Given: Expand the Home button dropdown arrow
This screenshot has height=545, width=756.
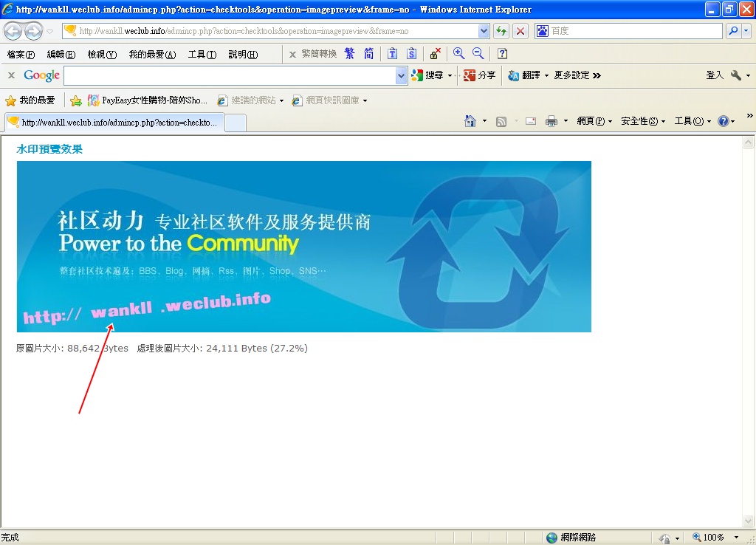Looking at the screenshot, I should coord(484,121).
